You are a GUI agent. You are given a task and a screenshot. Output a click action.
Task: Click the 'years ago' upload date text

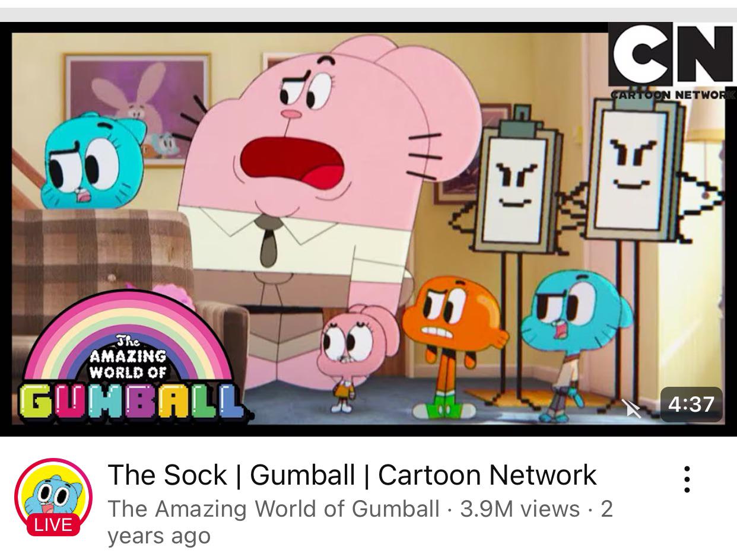point(159,536)
